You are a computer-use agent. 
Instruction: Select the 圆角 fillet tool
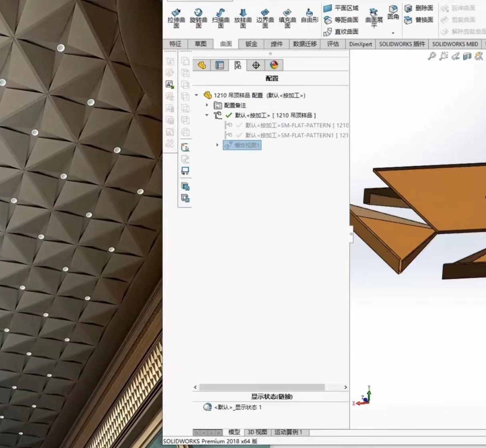[393, 13]
